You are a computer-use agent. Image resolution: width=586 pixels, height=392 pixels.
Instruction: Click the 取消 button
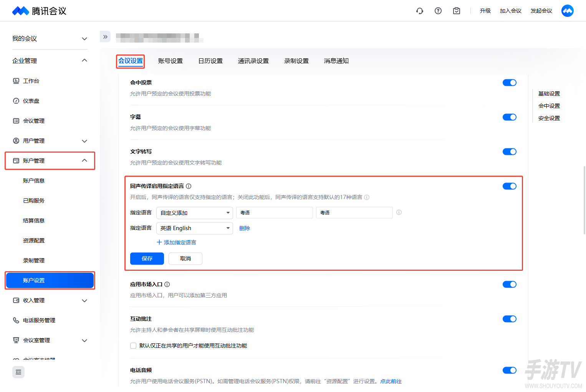pos(185,259)
